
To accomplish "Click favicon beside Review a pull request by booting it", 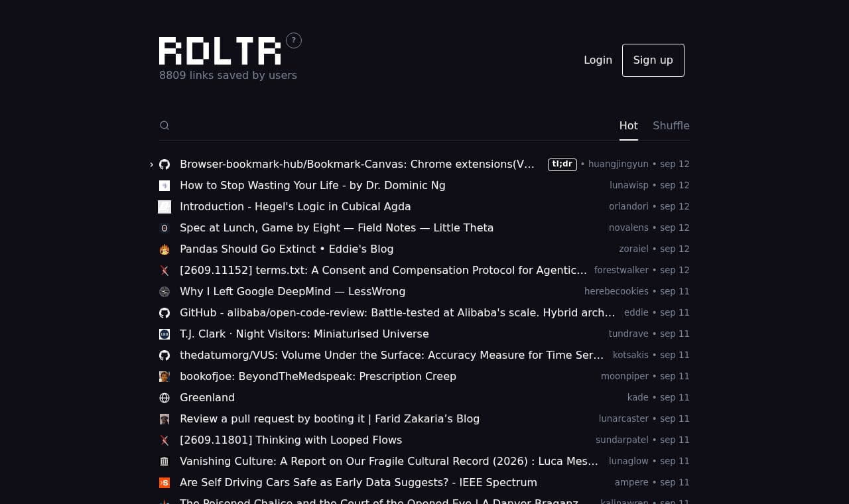I will point(164,419).
